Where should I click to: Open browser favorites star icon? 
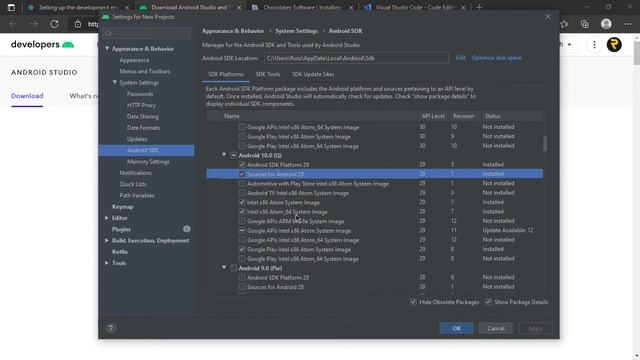click(564, 24)
